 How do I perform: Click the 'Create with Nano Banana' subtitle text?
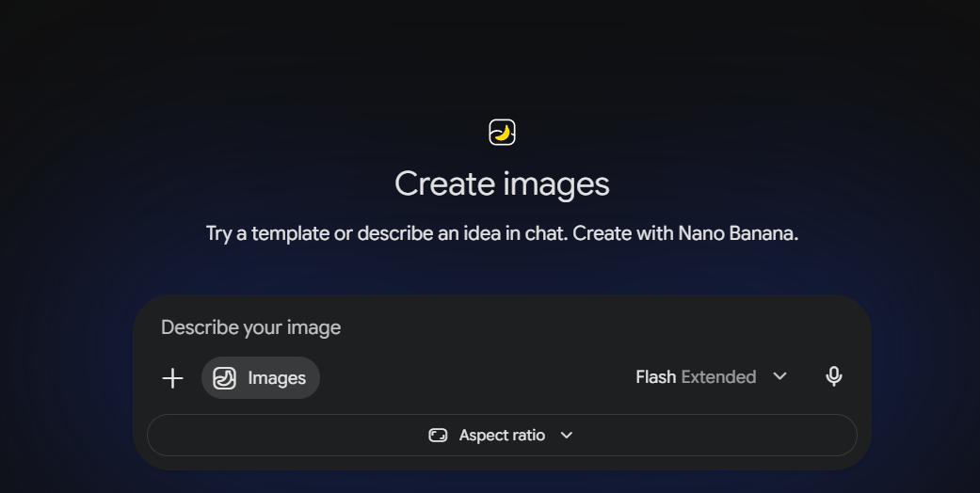point(685,233)
